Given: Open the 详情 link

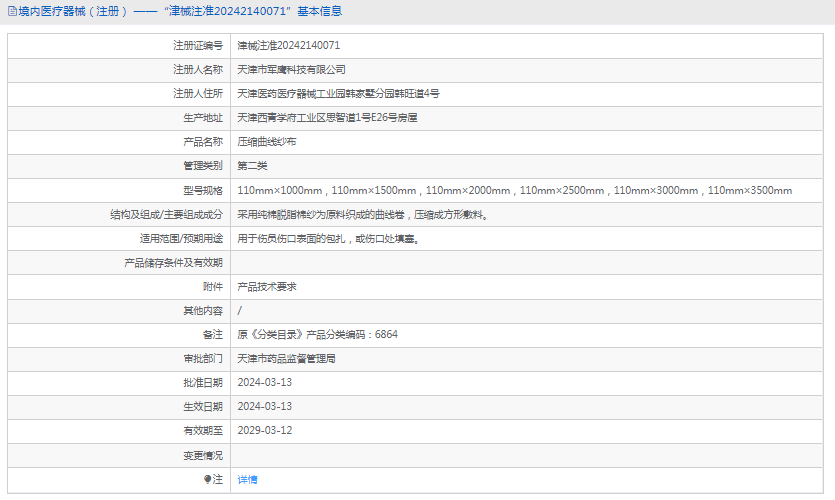Looking at the screenshot, I should (247, 480).
